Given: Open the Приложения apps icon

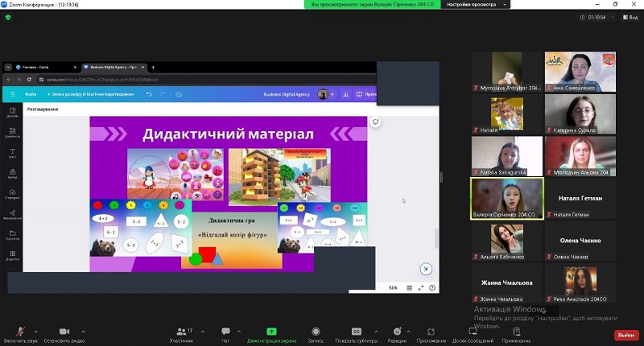Looking at the screenshot, I should click(x=431, y=332).
